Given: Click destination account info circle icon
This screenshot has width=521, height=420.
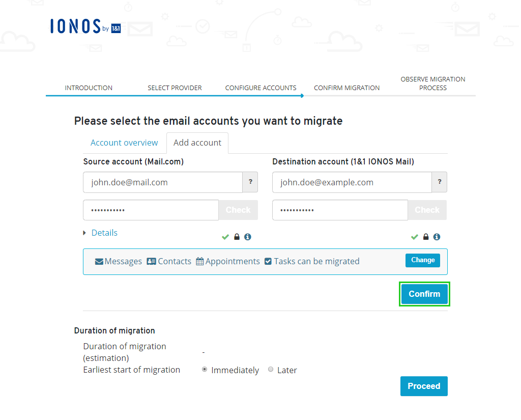Looking at the screenshot, I should click(437, 237).
